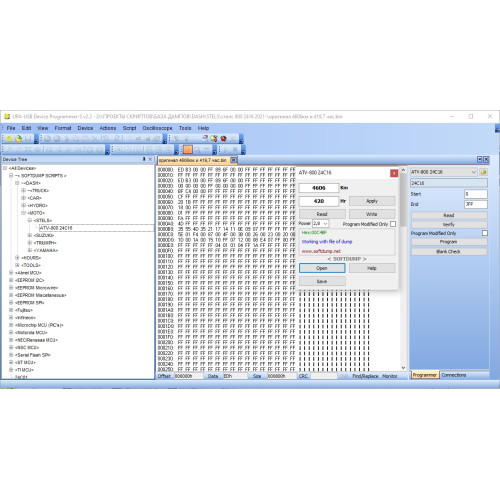Close the ATV-800 24C16 script dialog
The image size is (500, 500).
coord(394,173)
